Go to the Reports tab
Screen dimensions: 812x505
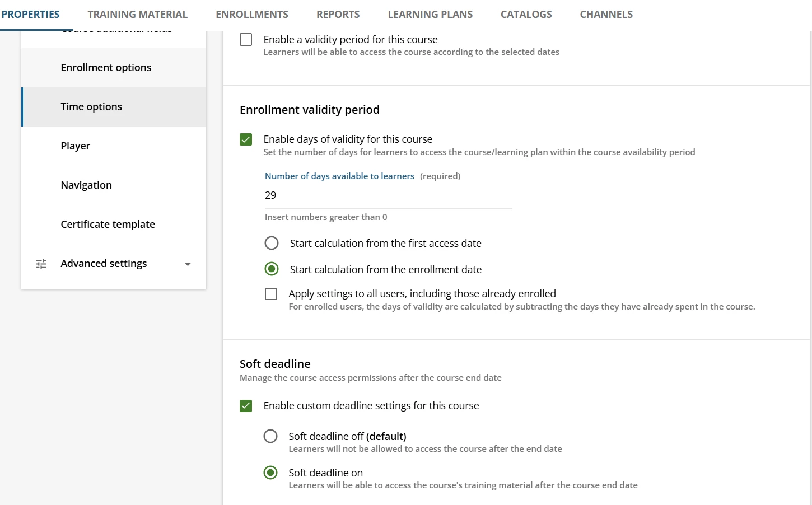(x=338, y=15)
